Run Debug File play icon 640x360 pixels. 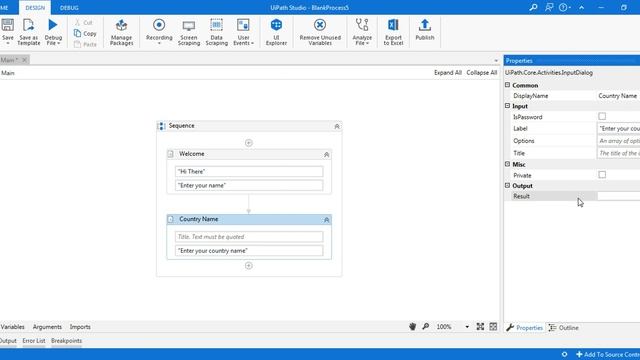click(x=53, y=25)
